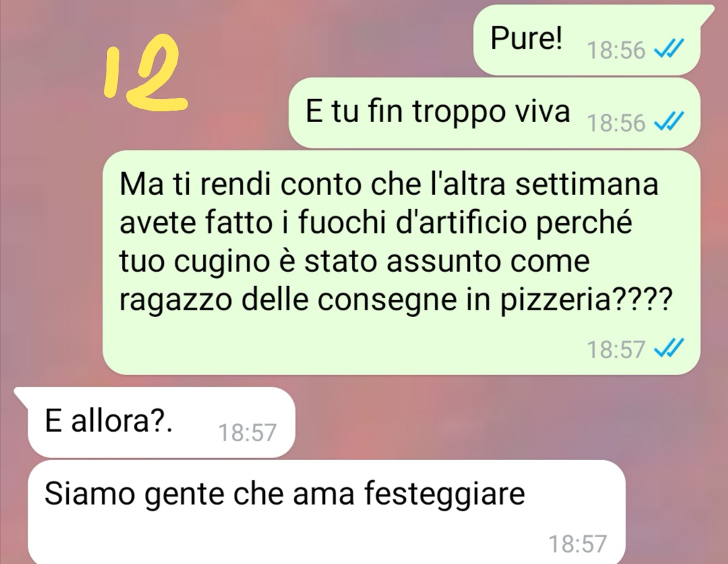Click the read receipt ticks on 'E tu fin troppo viva'
This screenshot has width=728, height=564.
(x=669, y=121)
